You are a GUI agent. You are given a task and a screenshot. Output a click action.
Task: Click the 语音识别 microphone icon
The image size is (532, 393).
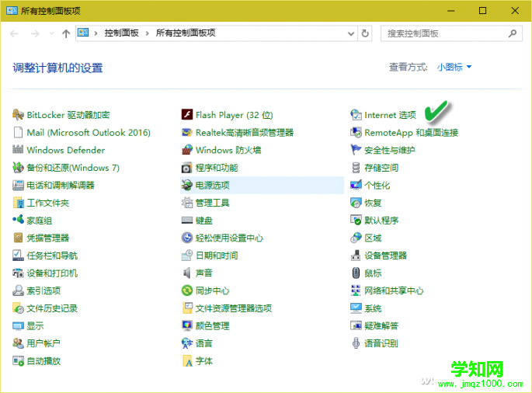pyautogui.click(x=356, y=343)
